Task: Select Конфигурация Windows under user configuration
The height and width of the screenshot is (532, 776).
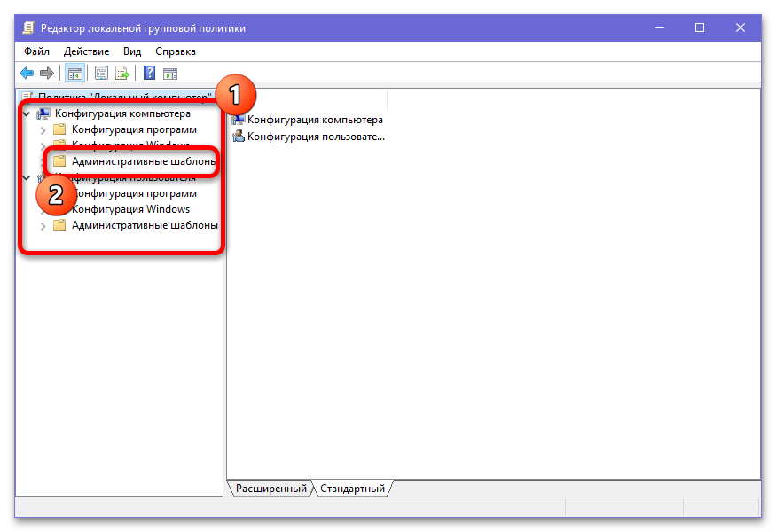Action: coord(130,209)
